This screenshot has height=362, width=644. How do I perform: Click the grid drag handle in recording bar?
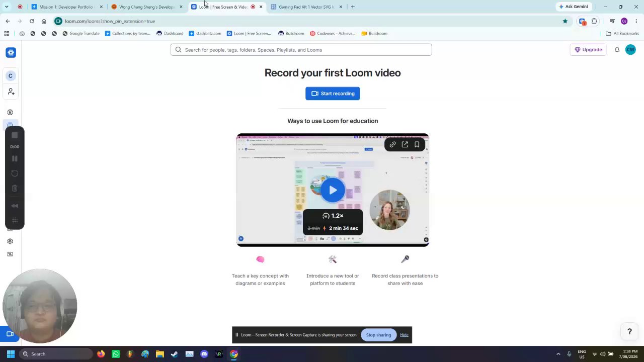pos(15,220)
